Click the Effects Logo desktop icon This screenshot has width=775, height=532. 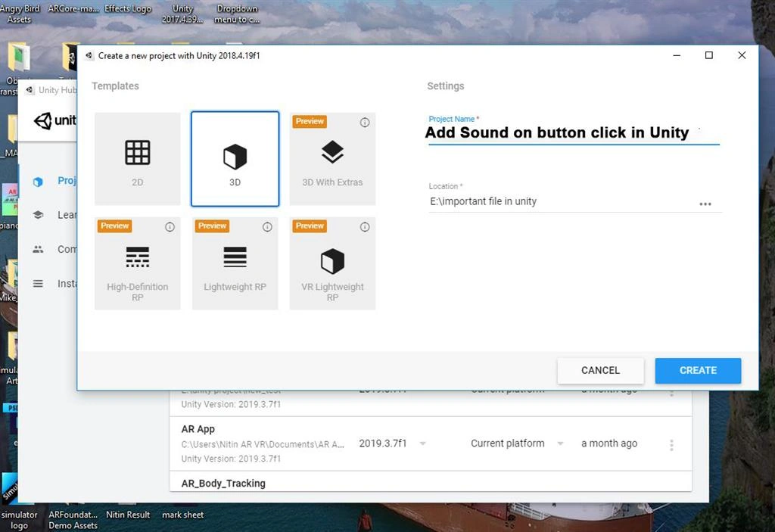pyautogui.click(x=127, y=9)
